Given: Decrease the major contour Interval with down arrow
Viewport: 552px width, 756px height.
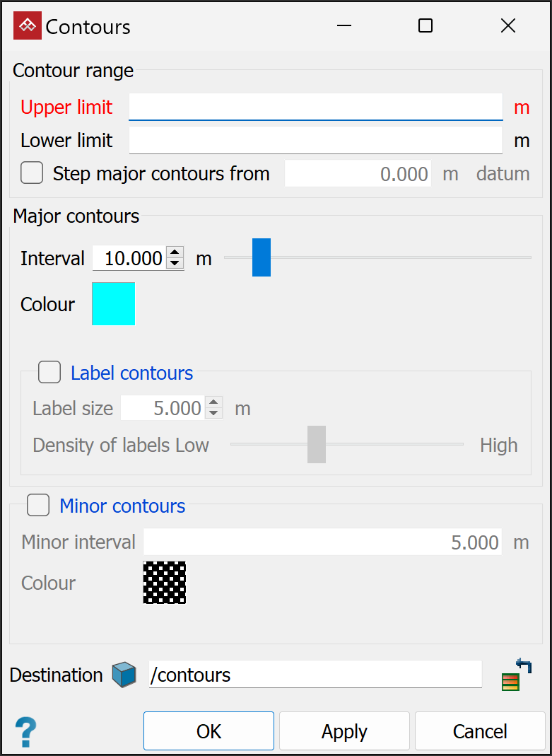Looking at the screenshot, I should coord(175,264).
